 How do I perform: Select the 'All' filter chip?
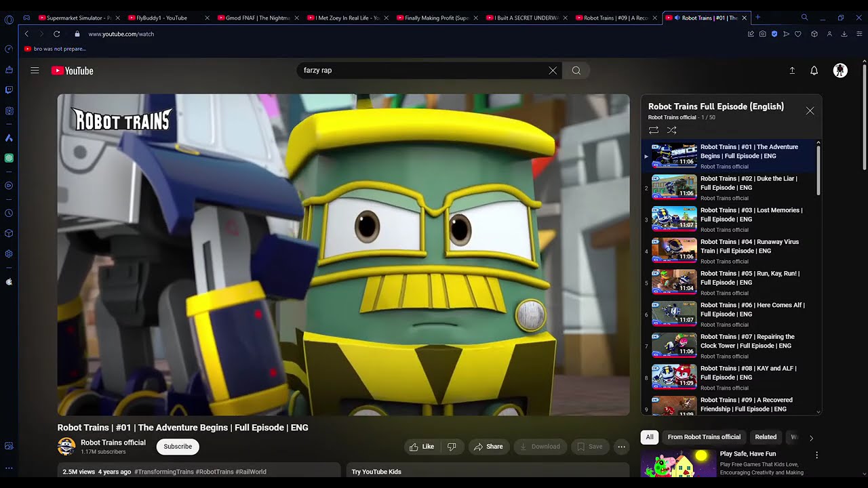click(x=650, y=437)
